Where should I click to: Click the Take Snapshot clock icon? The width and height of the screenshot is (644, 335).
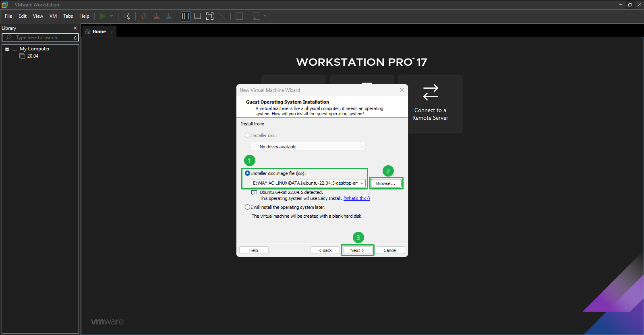click(144, 16)
